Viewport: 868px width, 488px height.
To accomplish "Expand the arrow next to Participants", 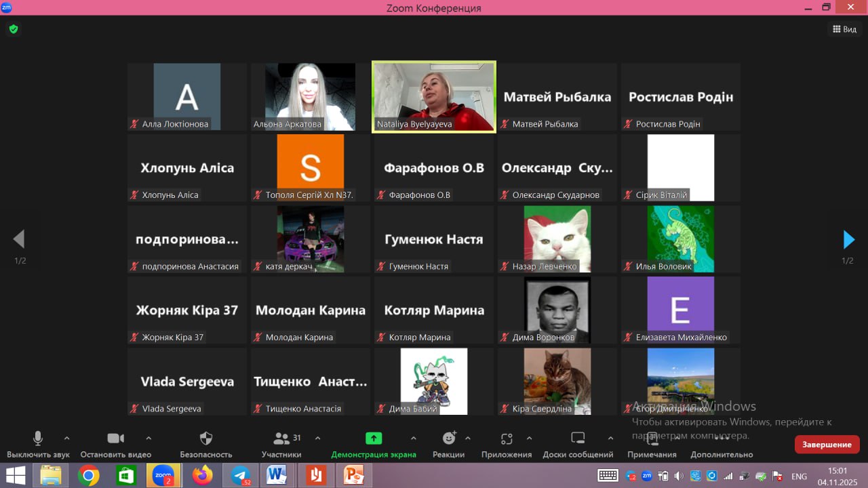I will pyautogui.click(x=318, y=438).
